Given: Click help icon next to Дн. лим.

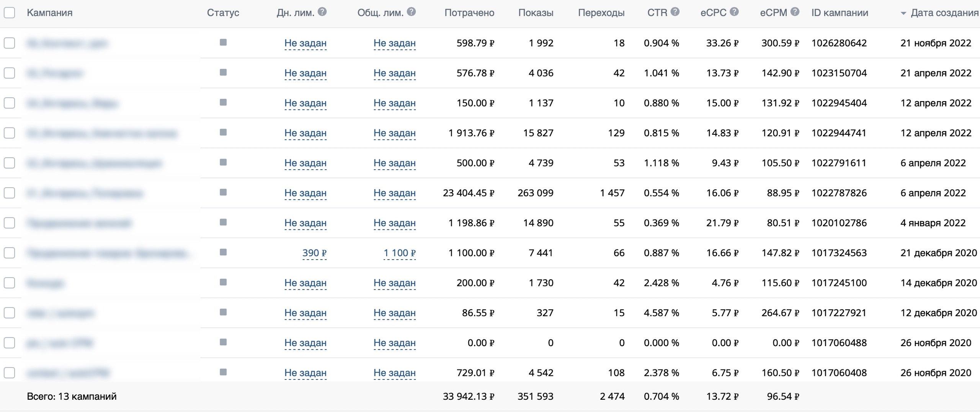Looking at the screenshot, I should [x=322, y=12].
